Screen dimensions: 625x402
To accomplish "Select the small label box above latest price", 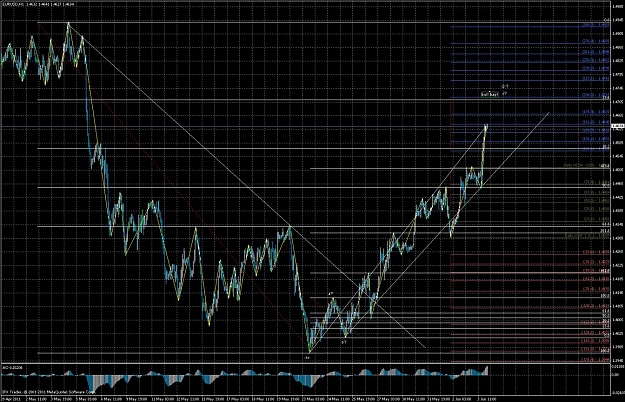I will (x=489, y=94).
